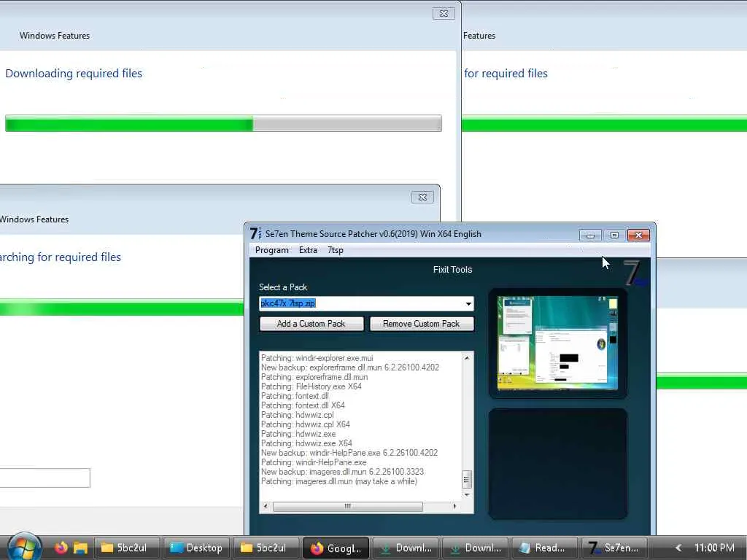
Task: Show hidden system tray icons arrow
Action: (x=678, y=548)
